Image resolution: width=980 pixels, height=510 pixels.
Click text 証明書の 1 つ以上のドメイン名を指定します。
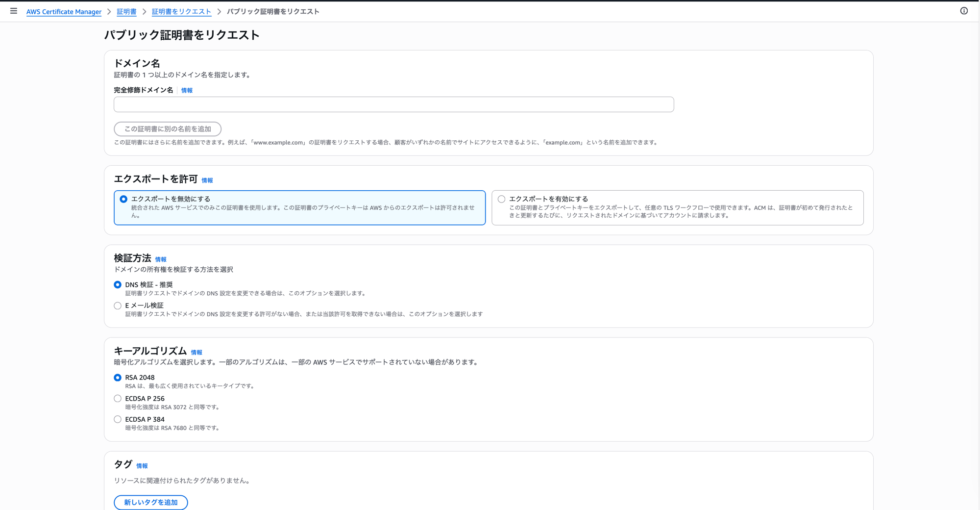coord(183,75)
